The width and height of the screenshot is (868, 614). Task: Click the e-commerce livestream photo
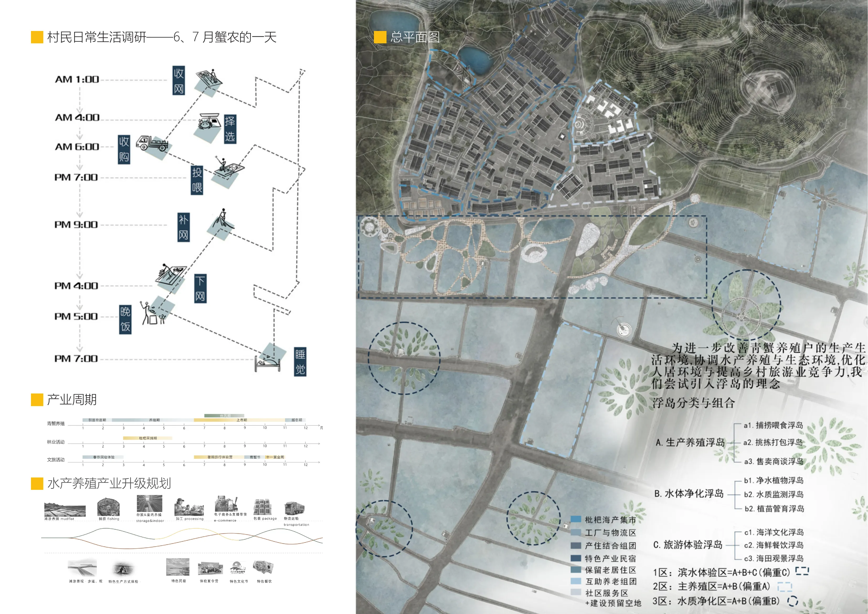[x=226, y=504]
